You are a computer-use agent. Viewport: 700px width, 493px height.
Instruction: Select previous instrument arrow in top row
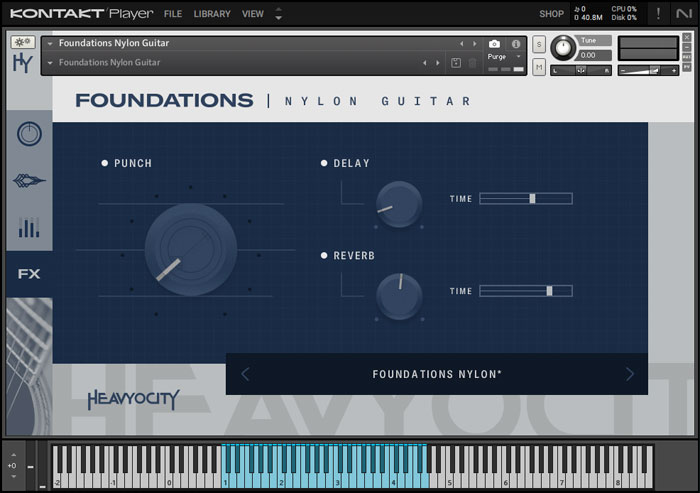coord(462,43)
